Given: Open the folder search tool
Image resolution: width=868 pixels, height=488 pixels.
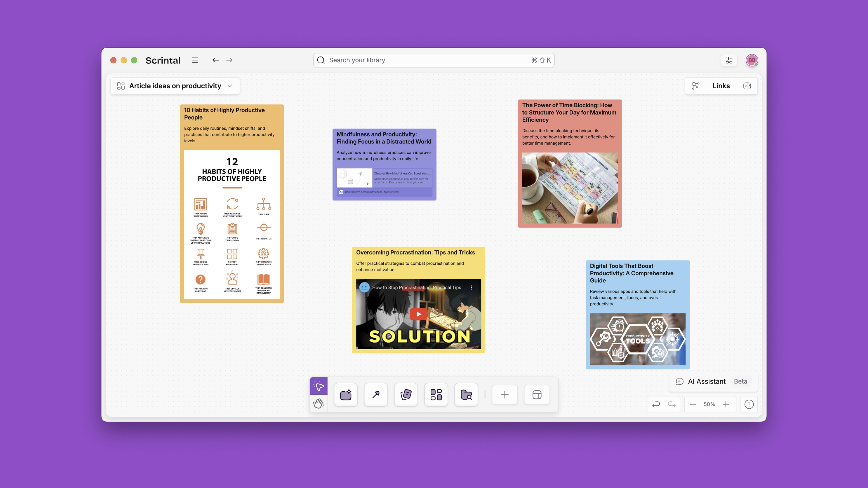Looking at the screenshot, I should (x=466, y=395).
